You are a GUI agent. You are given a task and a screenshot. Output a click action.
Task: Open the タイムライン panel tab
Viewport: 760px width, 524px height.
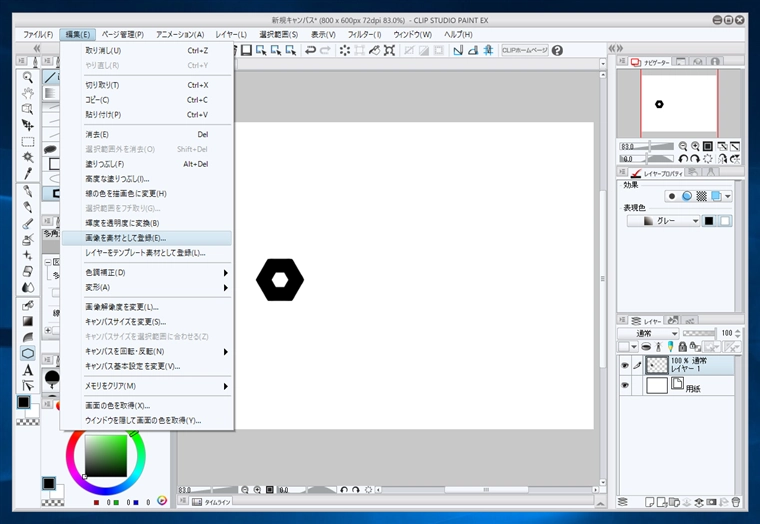[x=211, y=502]
